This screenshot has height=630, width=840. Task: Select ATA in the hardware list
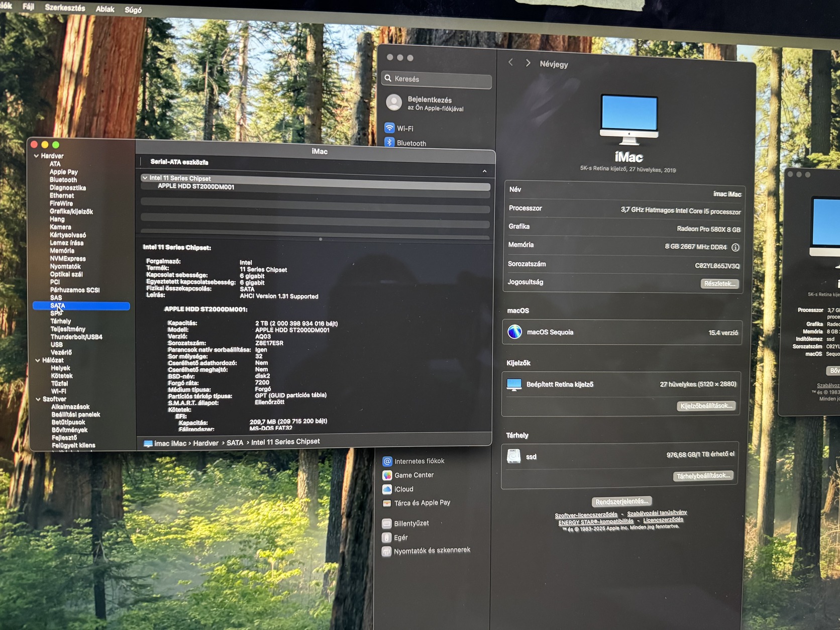55,164
